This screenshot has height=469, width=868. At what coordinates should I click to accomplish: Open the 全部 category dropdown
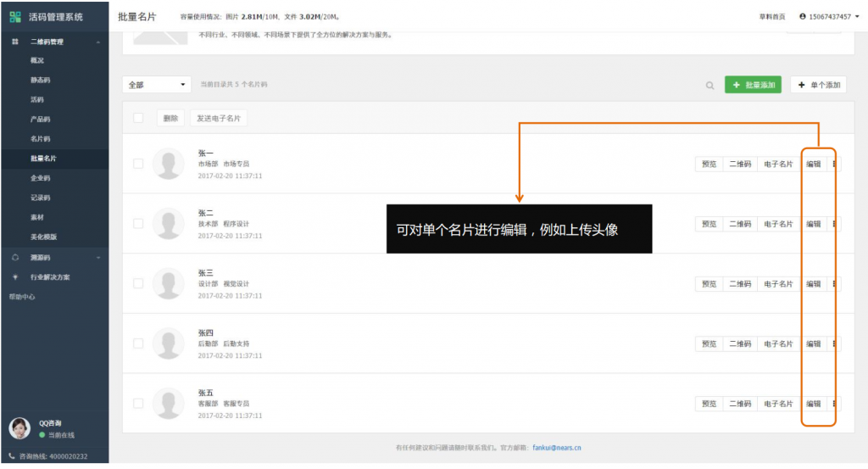157,85
